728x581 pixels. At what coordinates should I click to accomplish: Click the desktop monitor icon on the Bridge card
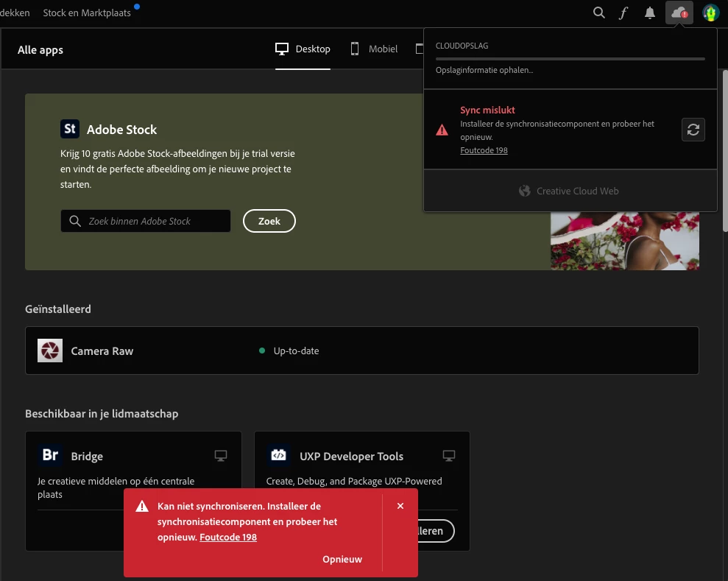point(221,456)
